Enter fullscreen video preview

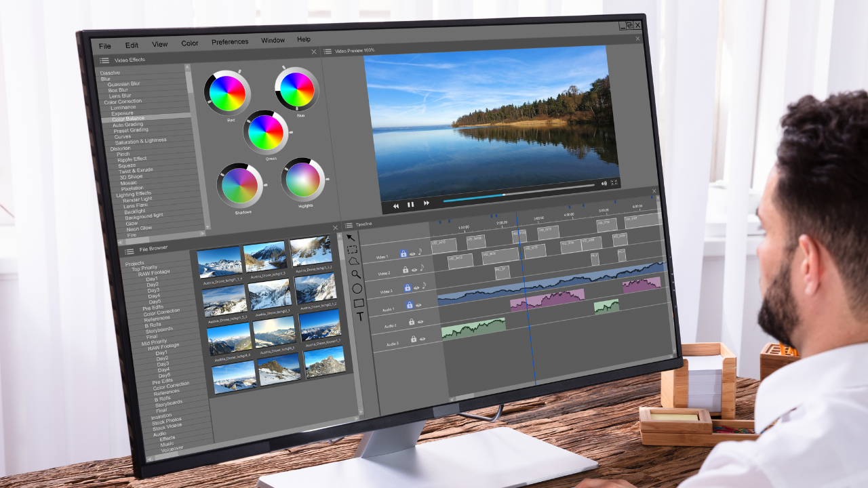coord(614,182)
